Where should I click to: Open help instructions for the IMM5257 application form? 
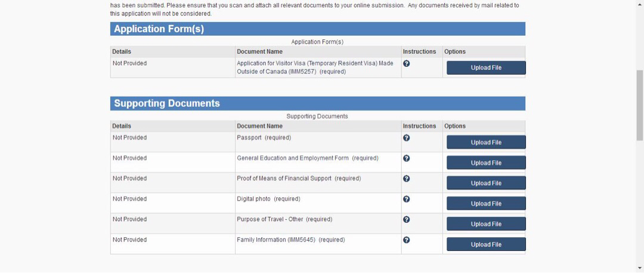click(406, 63)
